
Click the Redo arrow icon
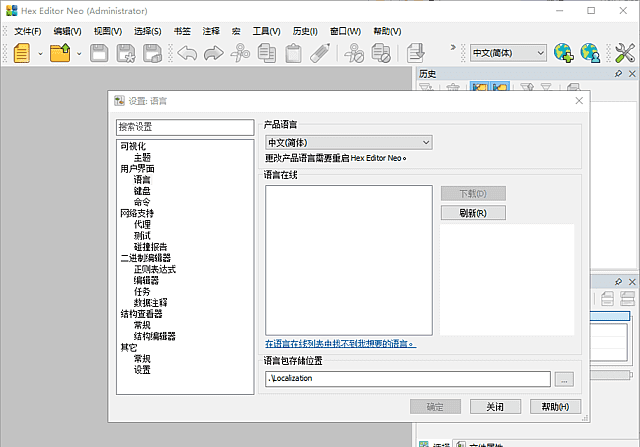tap(214, 53)
